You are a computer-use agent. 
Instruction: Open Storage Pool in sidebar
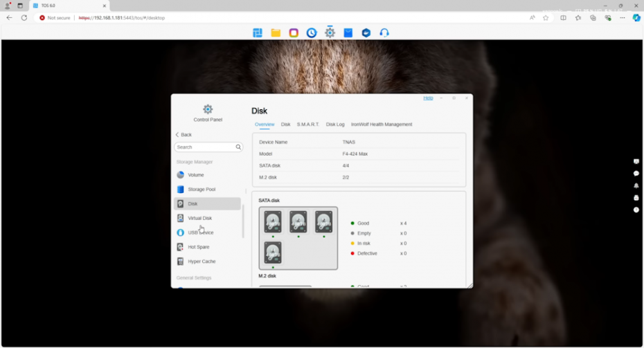[207, 189]
